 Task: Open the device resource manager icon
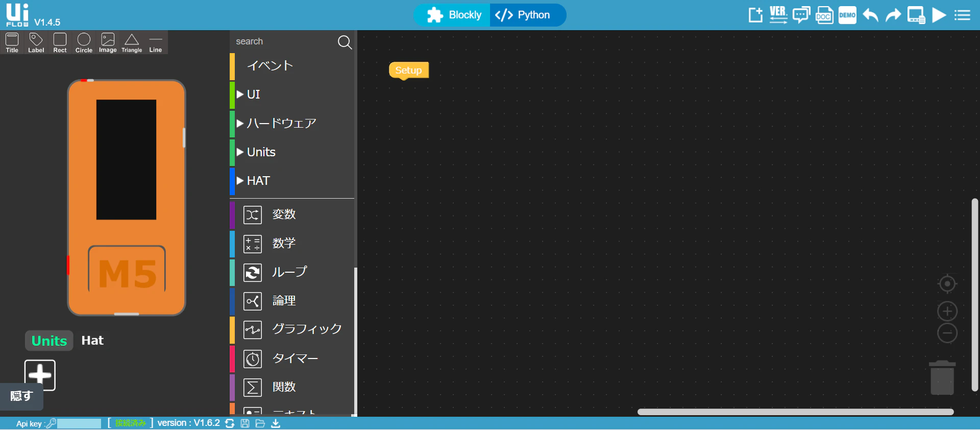916,15
